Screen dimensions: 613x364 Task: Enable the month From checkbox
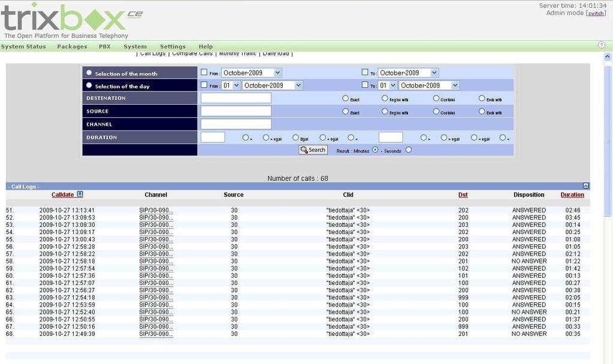click(x=204, y=72)
